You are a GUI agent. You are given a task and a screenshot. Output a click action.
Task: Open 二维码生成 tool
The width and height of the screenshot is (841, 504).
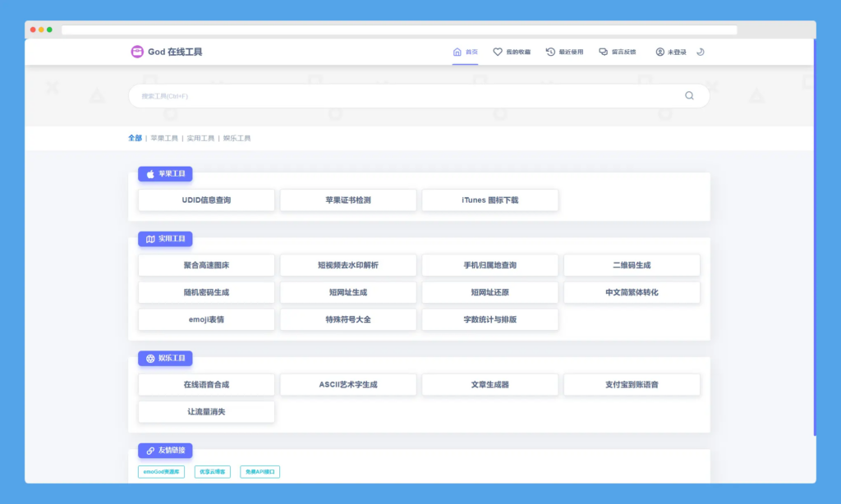(x=632, y=265)
